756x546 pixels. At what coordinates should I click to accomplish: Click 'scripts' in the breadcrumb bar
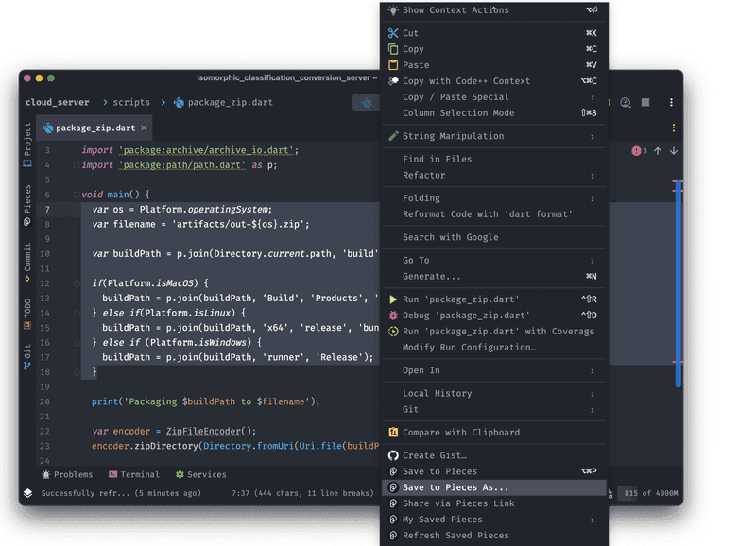(x=129, y=102)
